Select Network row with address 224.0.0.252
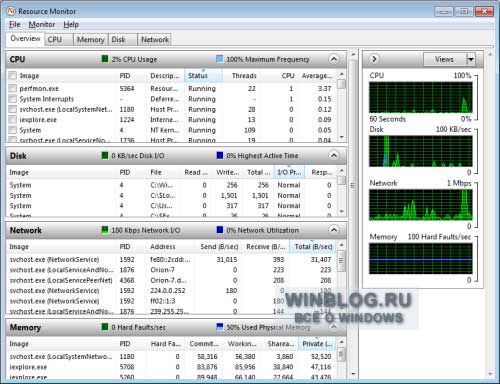The image size is (500, 384). (172, 290)
